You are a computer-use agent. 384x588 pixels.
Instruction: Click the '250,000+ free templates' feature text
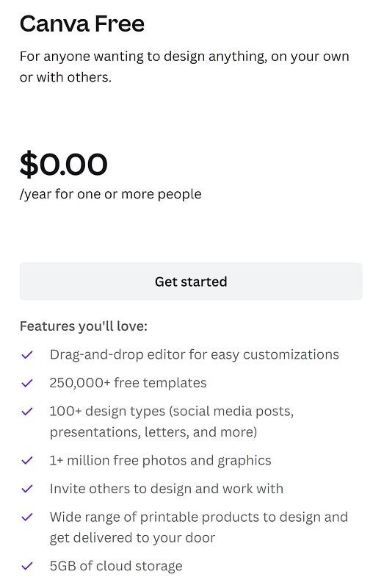128,383
